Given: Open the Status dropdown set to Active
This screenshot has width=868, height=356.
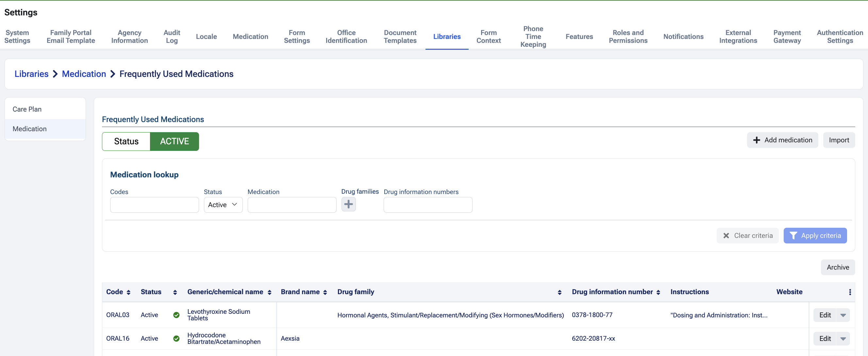Looking at the screenshot, I should click(x=223, y=205).
